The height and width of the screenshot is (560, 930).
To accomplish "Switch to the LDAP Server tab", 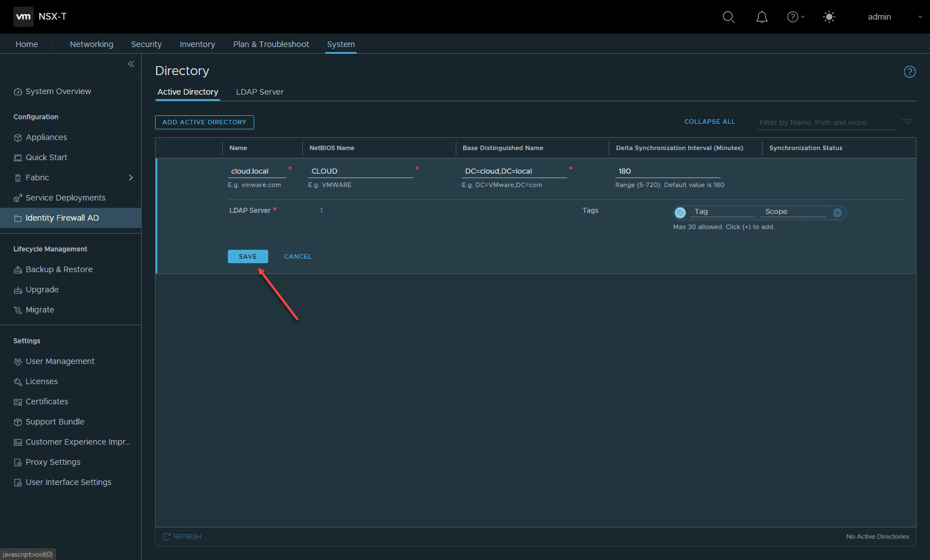I will [259, 92].
